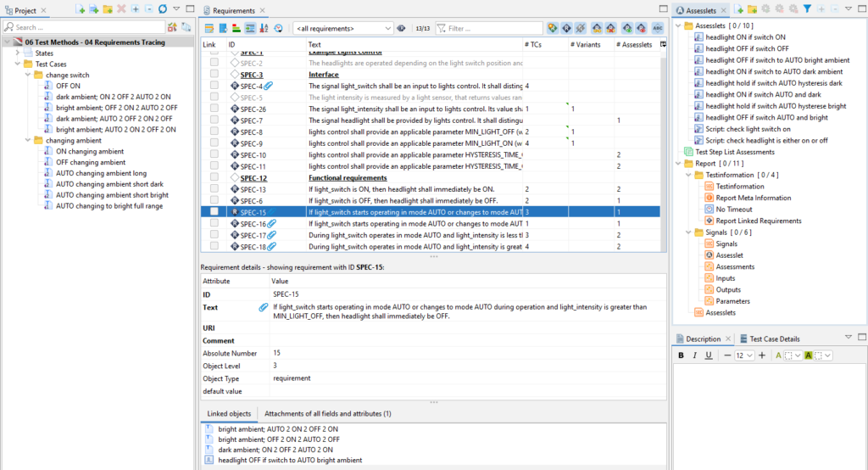Open the all requirements dropdown
The height and width of the screenshot is (470, 868).
pos(343,28)
